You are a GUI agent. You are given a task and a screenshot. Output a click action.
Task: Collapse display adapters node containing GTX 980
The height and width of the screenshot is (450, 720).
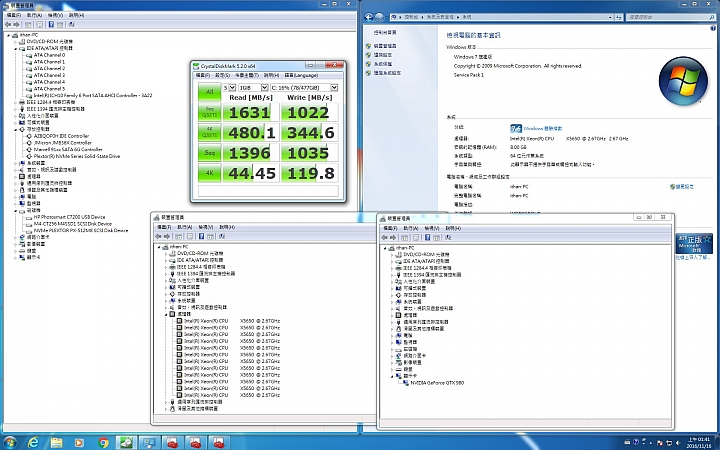(x=392, y=376)
